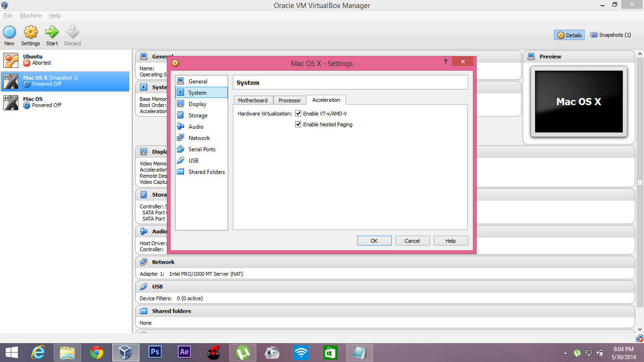Click the Display section icon in Details
Image resolution: width=644 pixels, height=362 pixels.
[144, 152]
